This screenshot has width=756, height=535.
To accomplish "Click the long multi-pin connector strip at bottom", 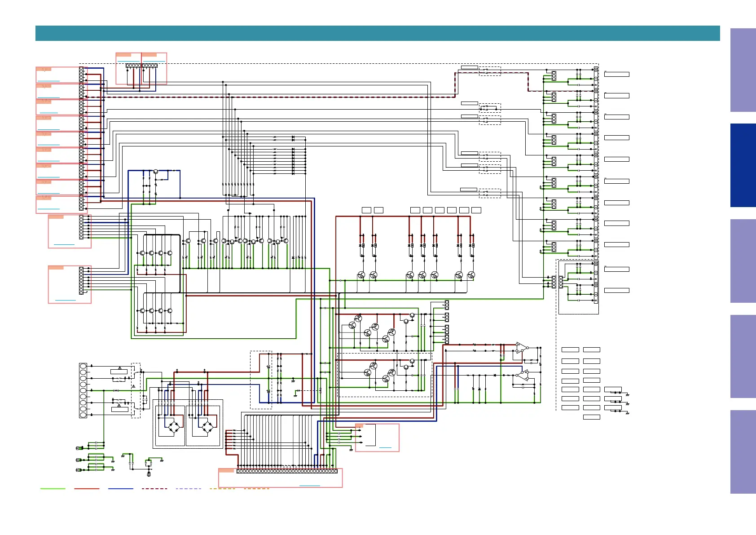I will (x=287, y=471).
